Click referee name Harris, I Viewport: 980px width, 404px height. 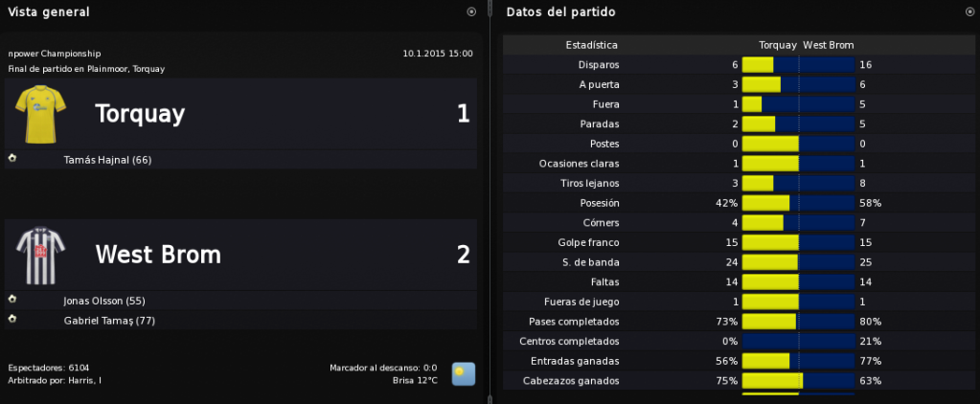coord(85,380)
